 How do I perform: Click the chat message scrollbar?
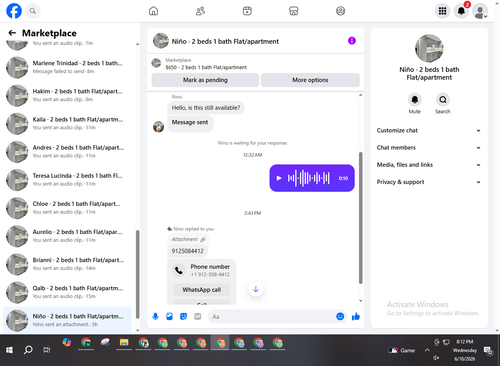[x=360, y=218]
